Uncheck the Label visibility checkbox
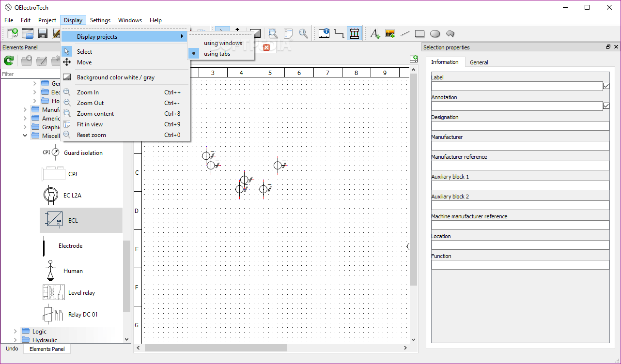The width and height of the screenshot is (621, 364). [x=606, y=86]
